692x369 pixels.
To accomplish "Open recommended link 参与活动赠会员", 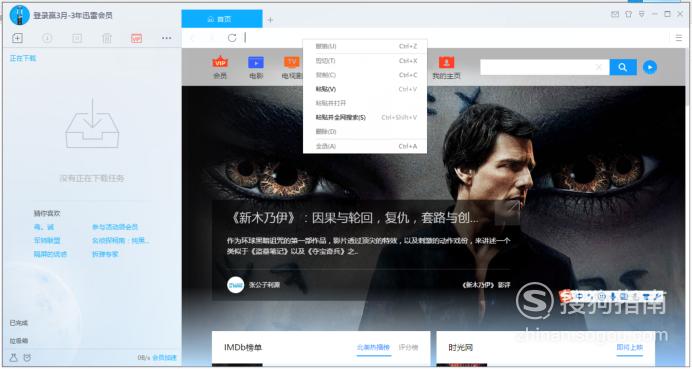I will (115, 227).
